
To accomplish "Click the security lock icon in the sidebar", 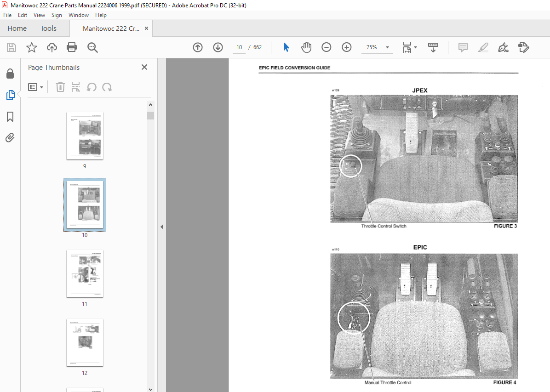I will (x=10, y=74).
